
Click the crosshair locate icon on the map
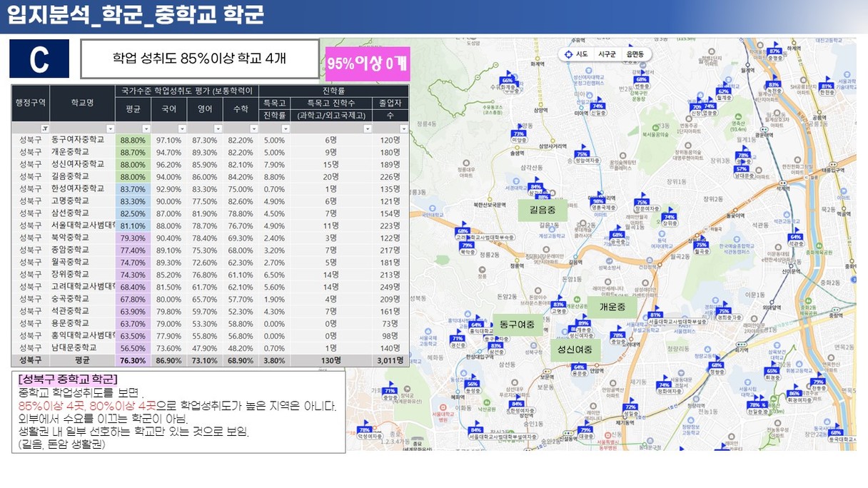[568, 54]
